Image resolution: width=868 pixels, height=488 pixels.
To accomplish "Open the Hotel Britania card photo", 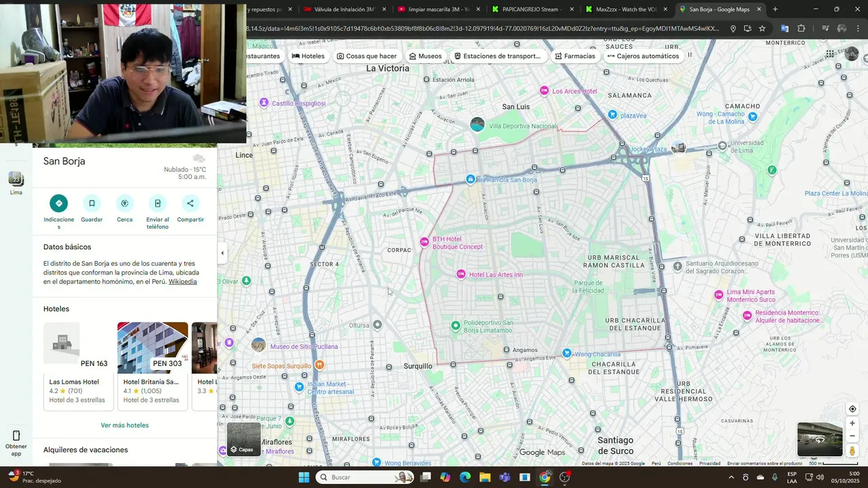I will coord(153,348).
